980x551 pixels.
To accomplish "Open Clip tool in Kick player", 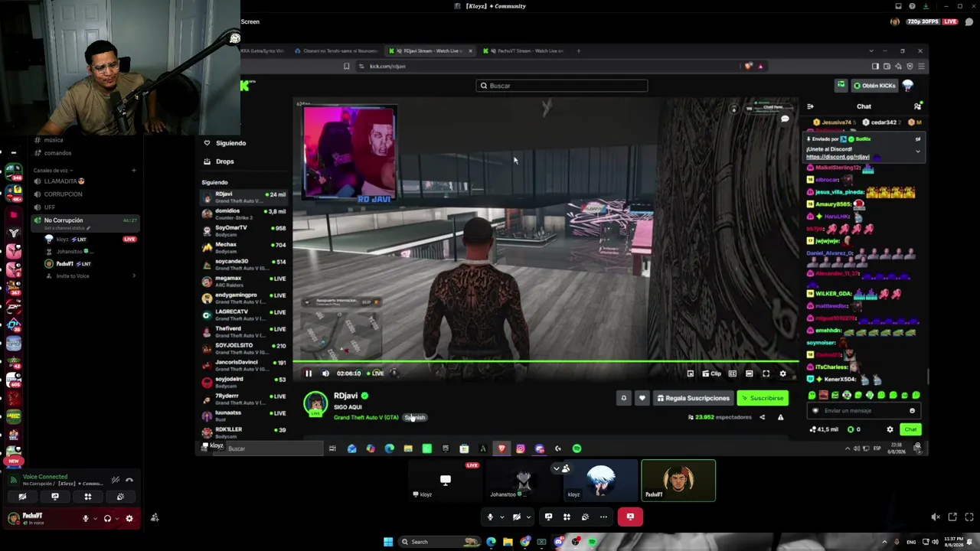I will tap(712, 373).
